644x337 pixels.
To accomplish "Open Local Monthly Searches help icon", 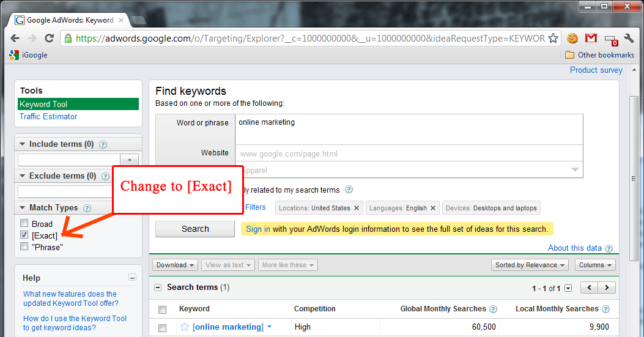I will pyautogui.click(x=605, y=309).
